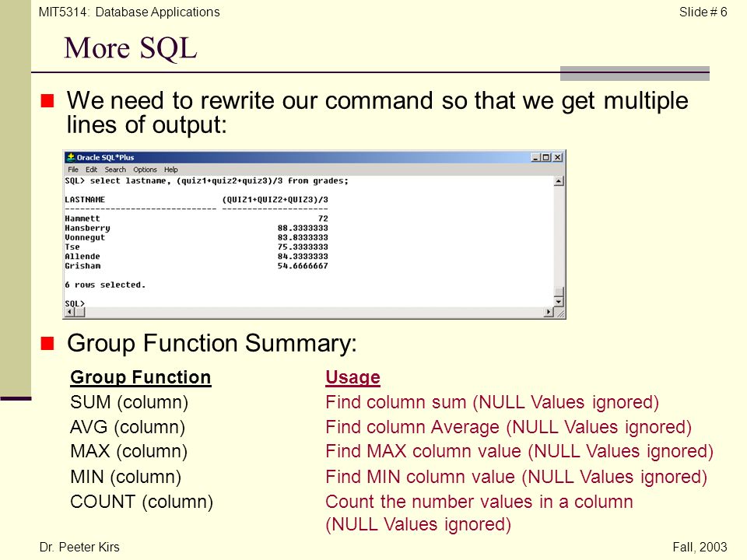
Task: Click 'Find column sum' usage description
Action: [492, 403]
